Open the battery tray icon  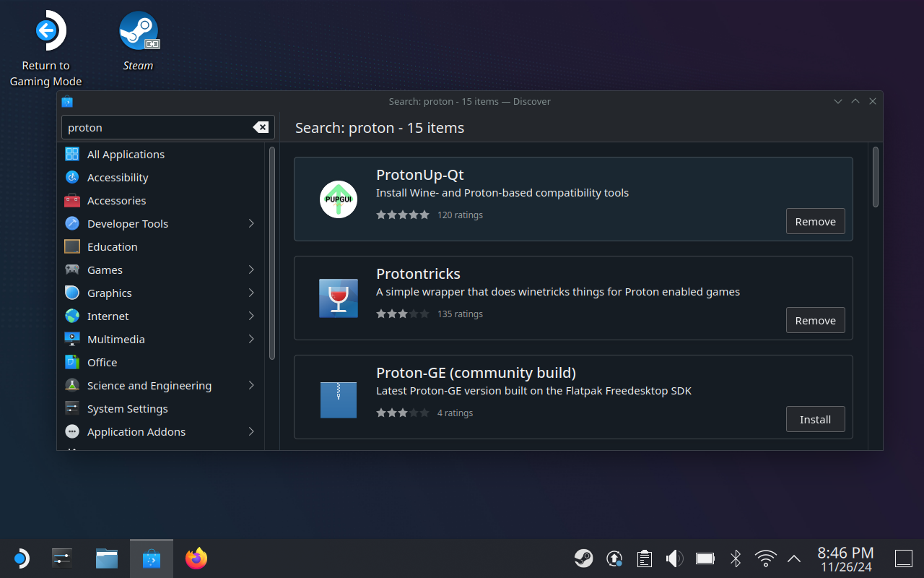tap(705, 558)
